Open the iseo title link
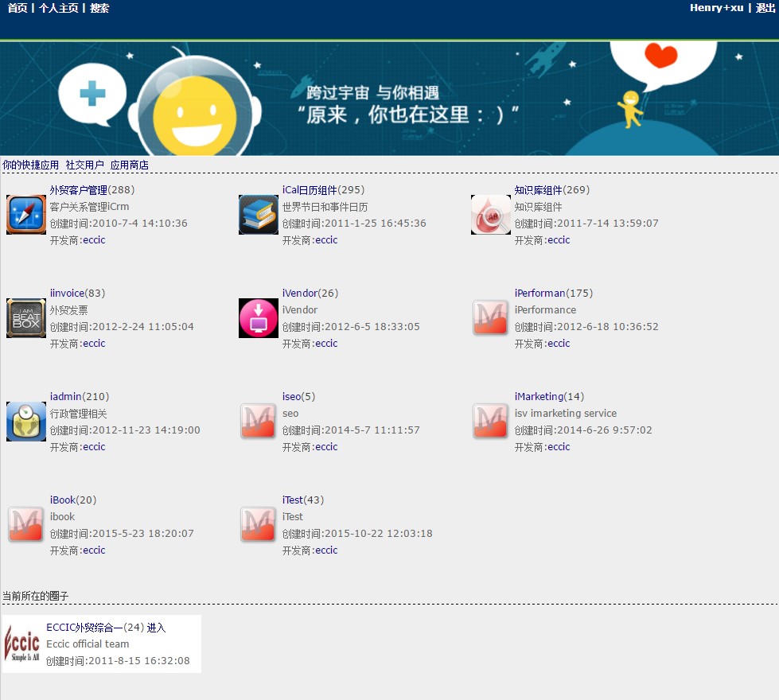Screen dimensions: 779x700 (x=292, y=396)
